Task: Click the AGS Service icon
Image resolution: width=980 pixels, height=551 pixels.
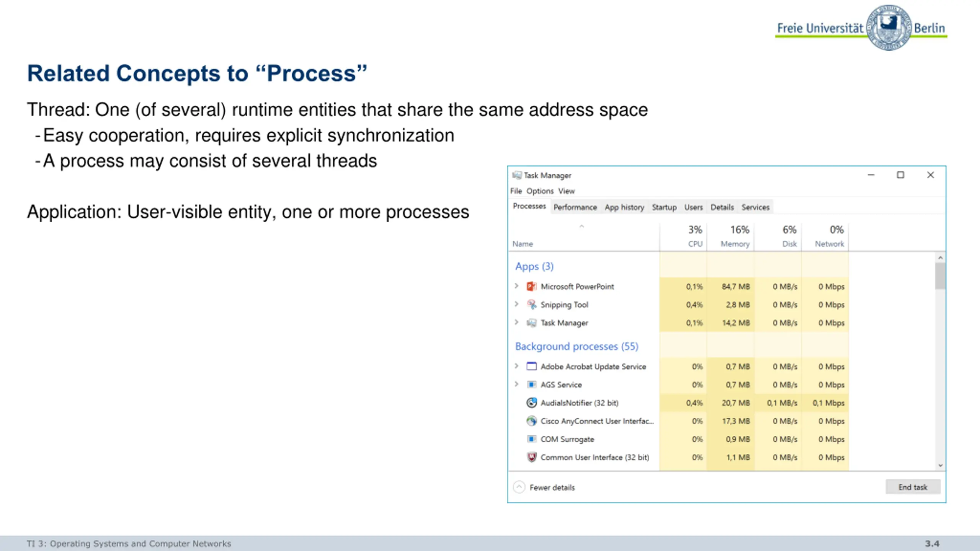Action: pyautogui.click(x=531, y=385)
